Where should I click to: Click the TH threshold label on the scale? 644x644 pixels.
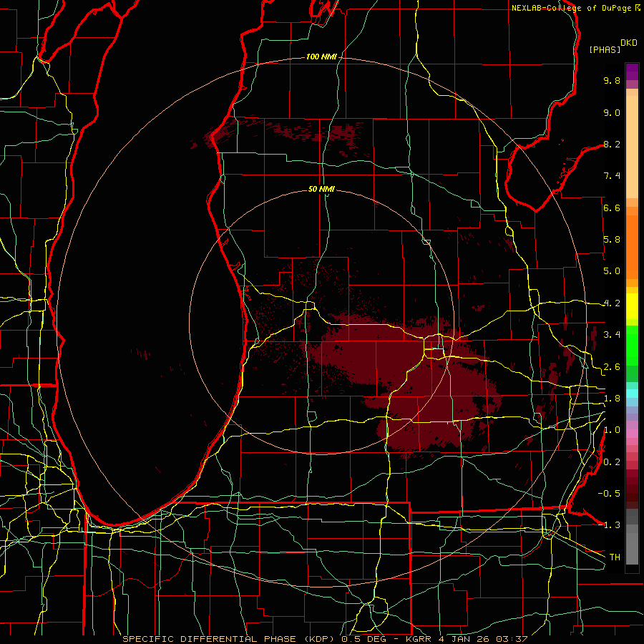[615, 557]
